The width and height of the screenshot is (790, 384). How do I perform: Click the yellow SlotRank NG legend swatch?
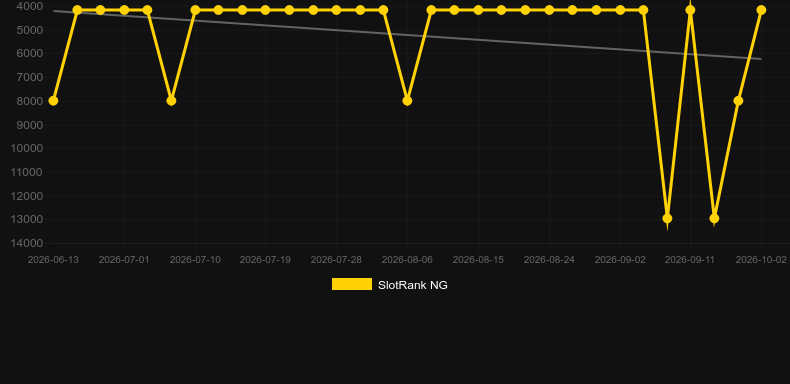click(352, 284)
